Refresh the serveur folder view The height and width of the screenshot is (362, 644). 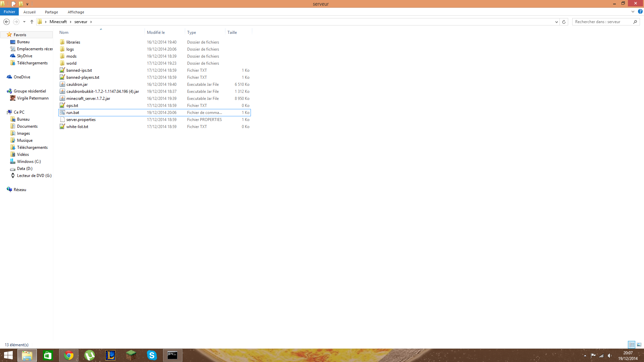pyautogui.click(x=564, y=22)
